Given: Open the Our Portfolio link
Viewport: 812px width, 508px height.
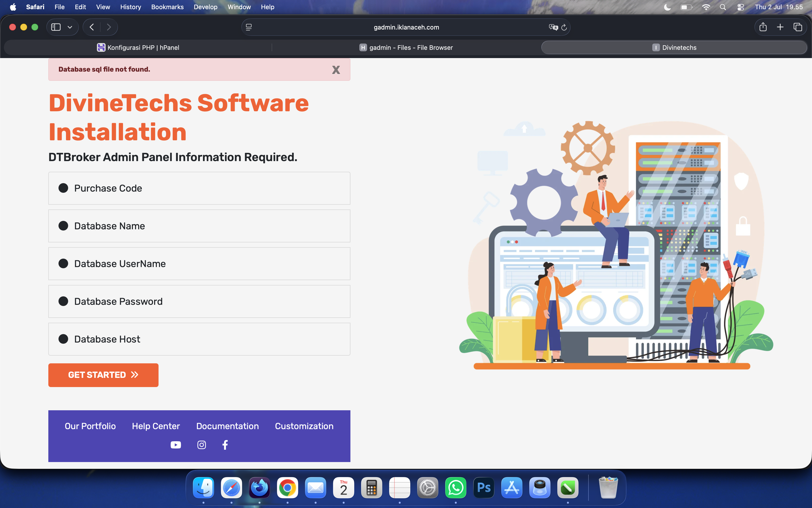Looking at the screenshot, I should point(90,426).
